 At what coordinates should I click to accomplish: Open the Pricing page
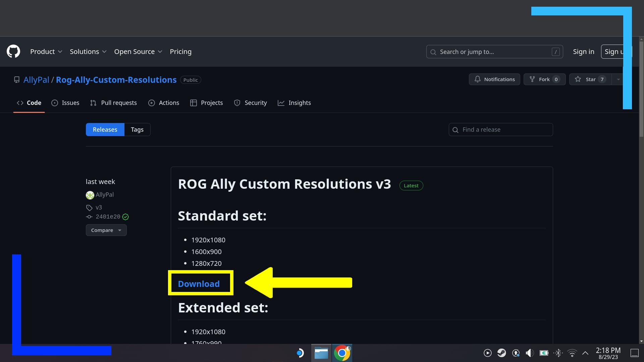point(180,52)
